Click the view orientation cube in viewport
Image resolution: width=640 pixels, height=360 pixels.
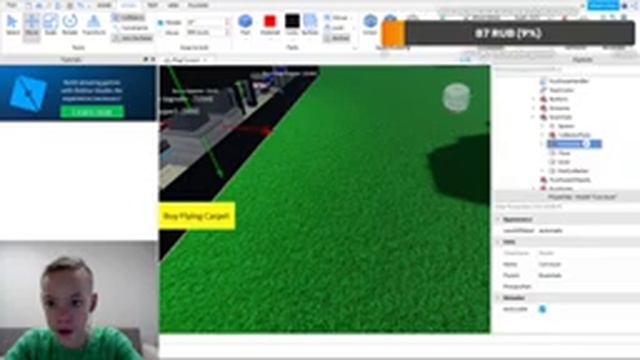tap(456, 97)
